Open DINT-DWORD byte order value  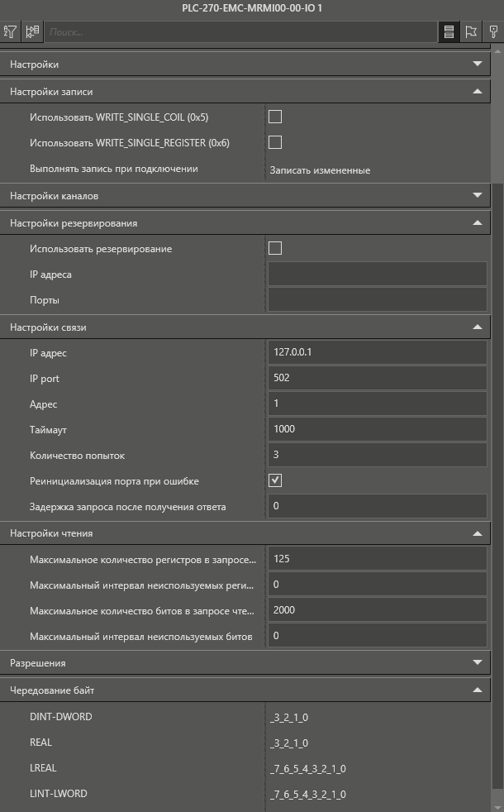tap(289, 717)
